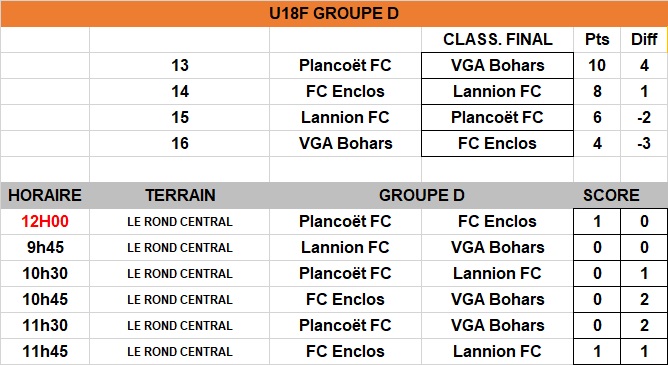The image size is (668, 365).
Task: Click FC Enclos in the 10h45 match row
Action: point(345,299)
